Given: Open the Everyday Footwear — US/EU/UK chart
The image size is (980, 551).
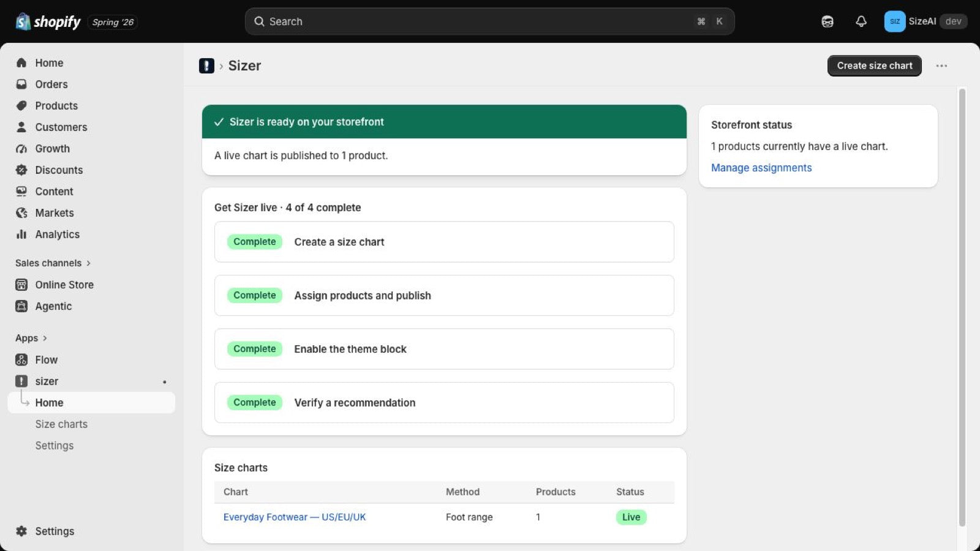Looking at the screenshot, I should 295,517.
